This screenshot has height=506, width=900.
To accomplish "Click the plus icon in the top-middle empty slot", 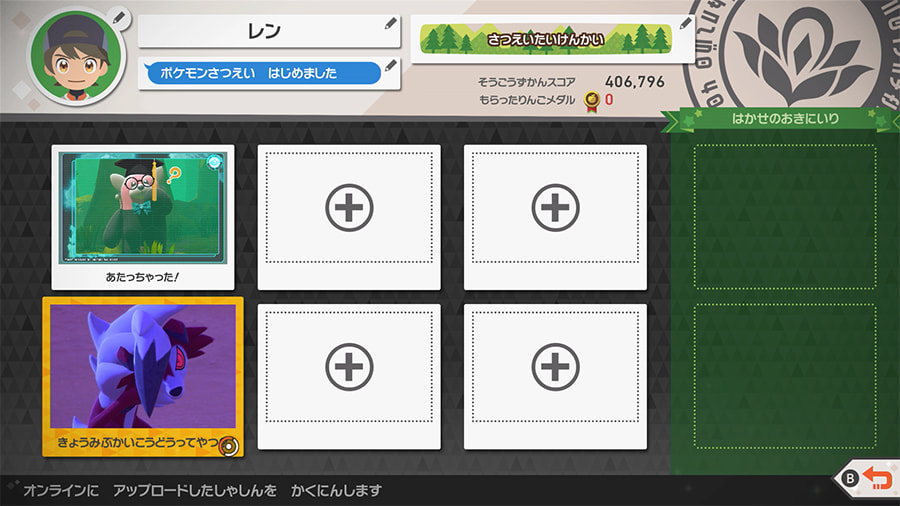I will coord(349,209).
